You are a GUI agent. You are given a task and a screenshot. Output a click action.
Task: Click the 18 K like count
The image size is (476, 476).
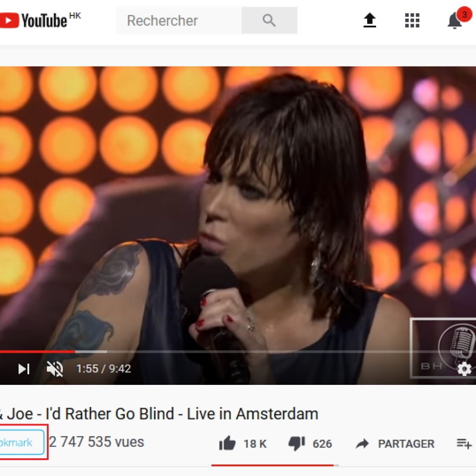(255, 444)
